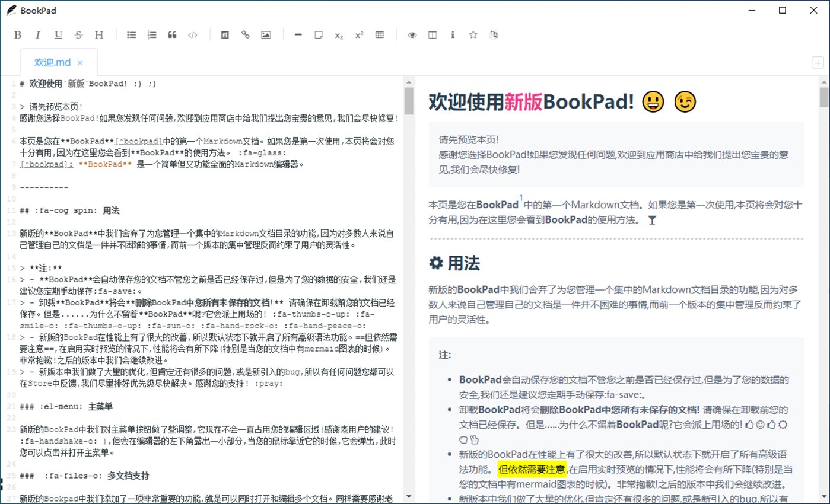The width and height of the screenshot is (830, 504).
Task: Click editor line '## :fa-cog spin: 用法'
Action: [69, 210]
